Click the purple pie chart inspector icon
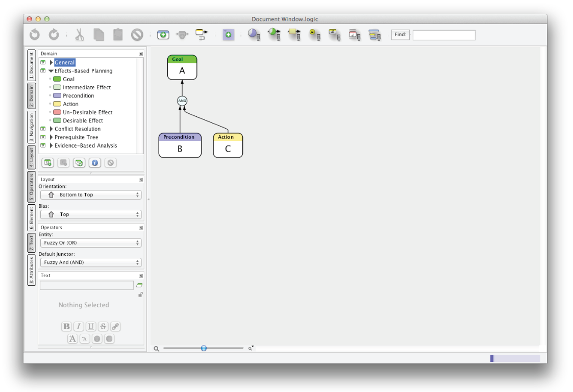573x392 pixels. tap(254, 35)
